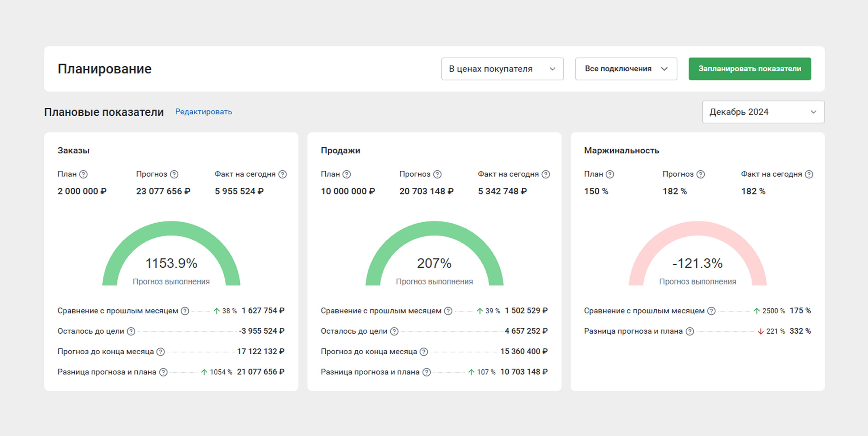Click help icon next to Продажи План
Screen dimensions: 868x436
coord(346,174)
